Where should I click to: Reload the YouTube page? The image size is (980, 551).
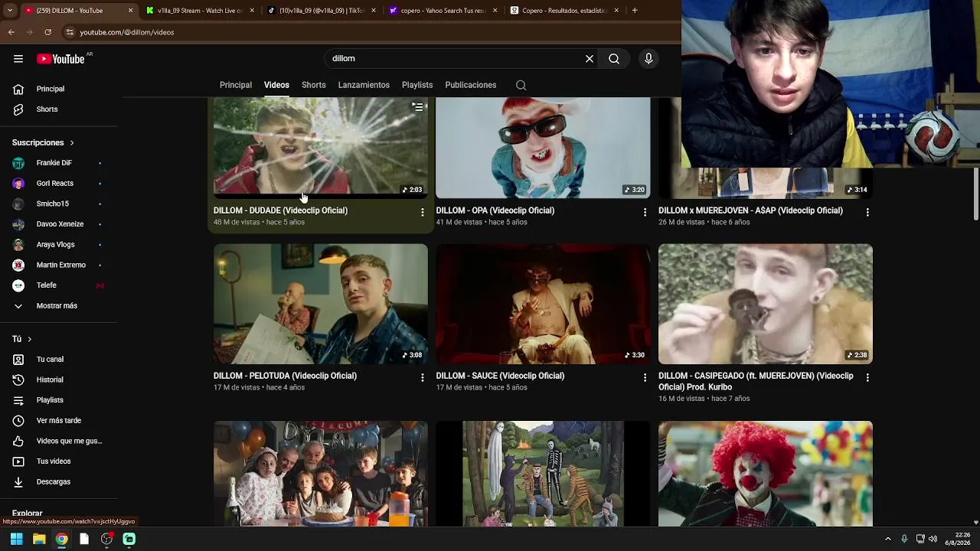(x=48, y=32)
